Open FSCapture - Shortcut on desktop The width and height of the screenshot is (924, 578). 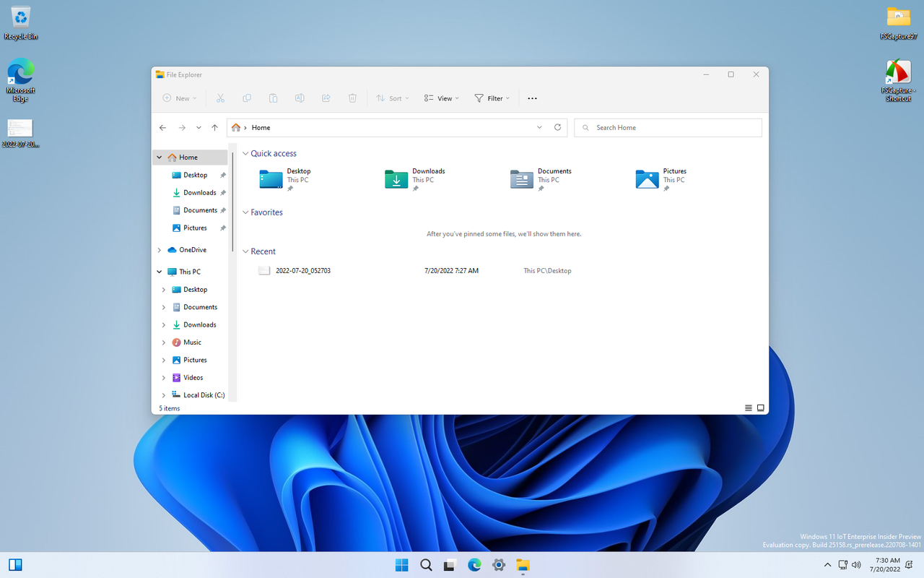[x=898, y=81]
